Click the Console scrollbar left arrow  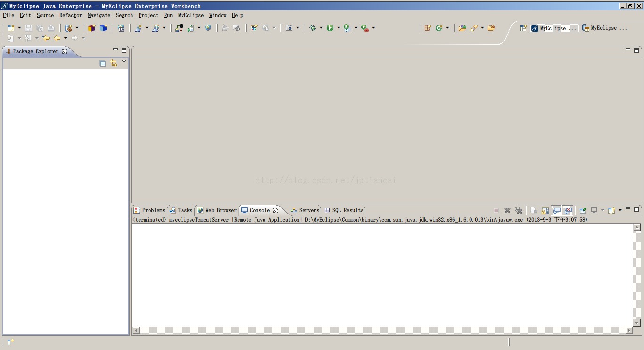coord(136,331)
